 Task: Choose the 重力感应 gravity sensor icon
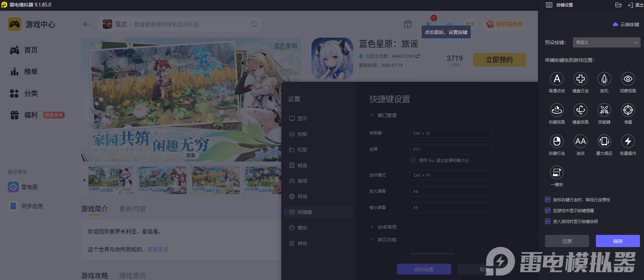(x=604, y=141)
